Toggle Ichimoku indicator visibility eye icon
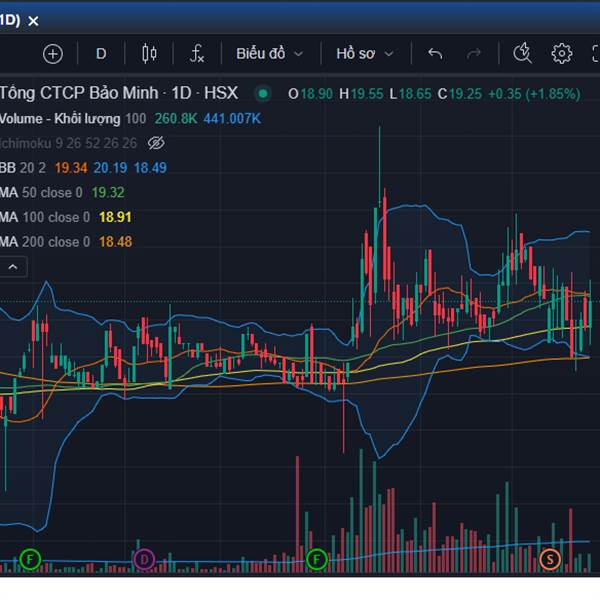 click(155, 144)
